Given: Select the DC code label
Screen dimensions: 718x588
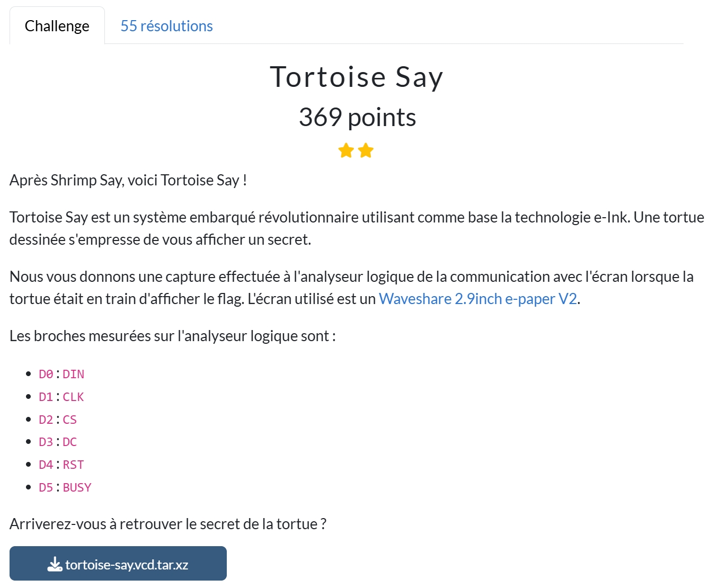Looking at the screenshot, I should [x=69, y=441].
